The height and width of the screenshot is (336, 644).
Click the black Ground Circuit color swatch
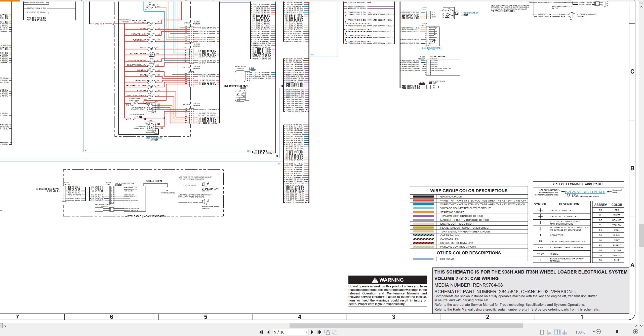pyautogui.click(x=423, y=197)
